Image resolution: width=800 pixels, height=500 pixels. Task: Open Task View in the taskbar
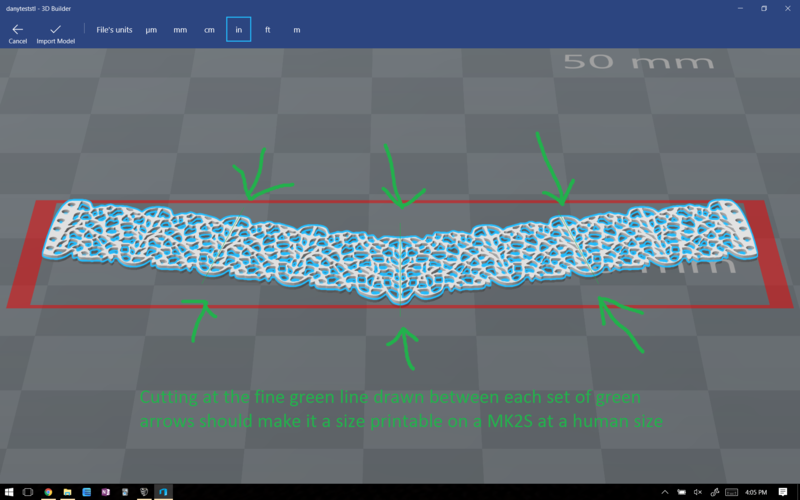point(28,492)
